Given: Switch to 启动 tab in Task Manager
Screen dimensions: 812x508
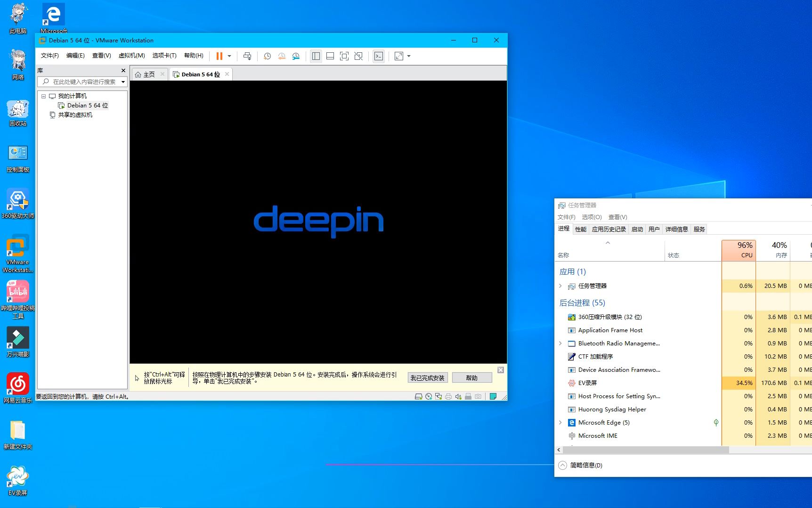Looking at the screenshot, I should [637, 229].
